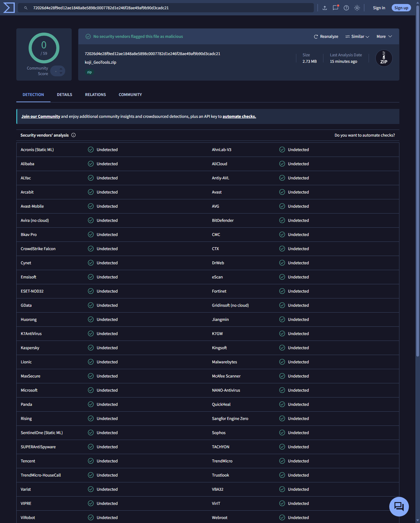Screen dimensions: 420x523
Task: Click the zip tag badge
Action: click(89, 72)
